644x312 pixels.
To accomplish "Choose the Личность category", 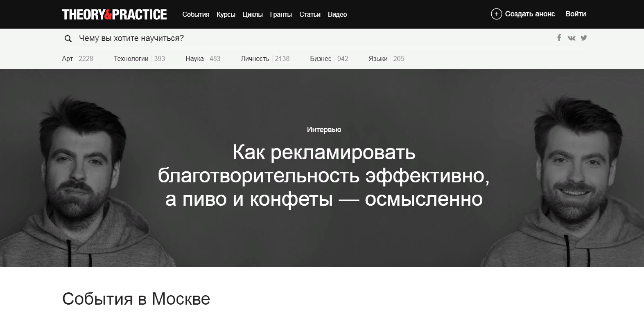I will pos(255,58).
